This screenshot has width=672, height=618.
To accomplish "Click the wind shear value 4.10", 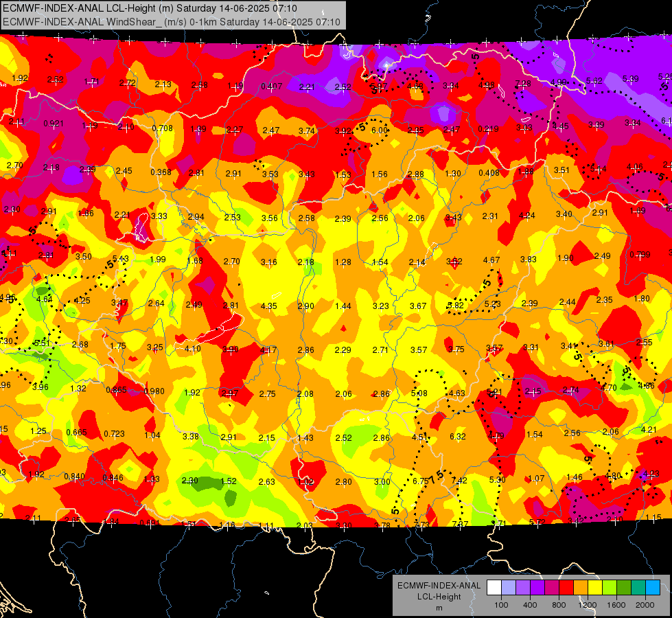I will (192, 349).
